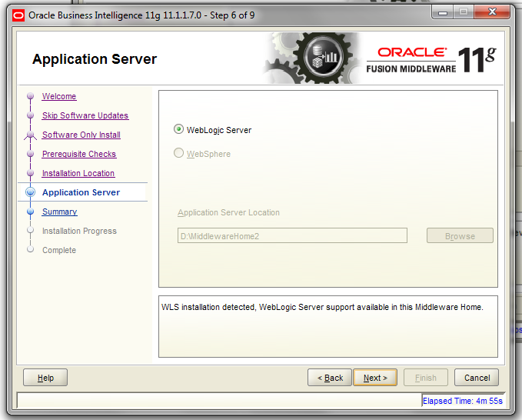Click the Elapsed Time status text

click(x=462, y=401)
